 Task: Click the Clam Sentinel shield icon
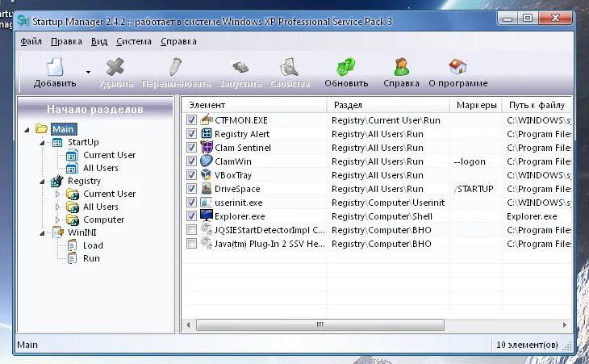207,147
